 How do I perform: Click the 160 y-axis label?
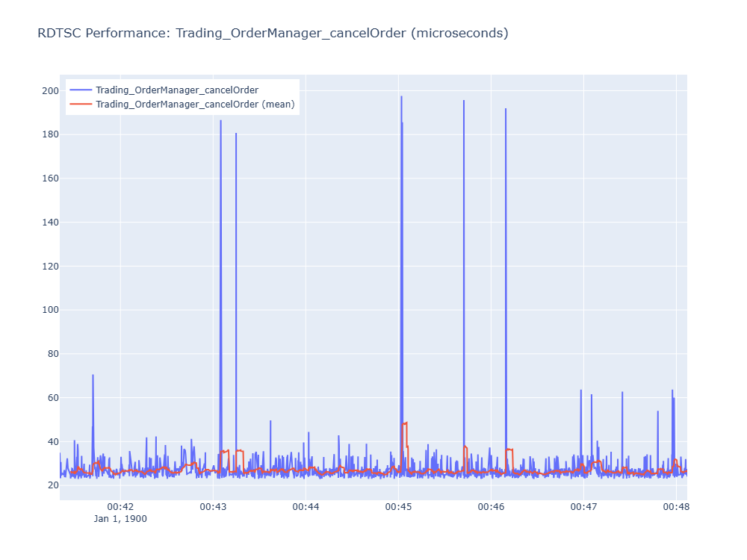click(x=51, y=178)
